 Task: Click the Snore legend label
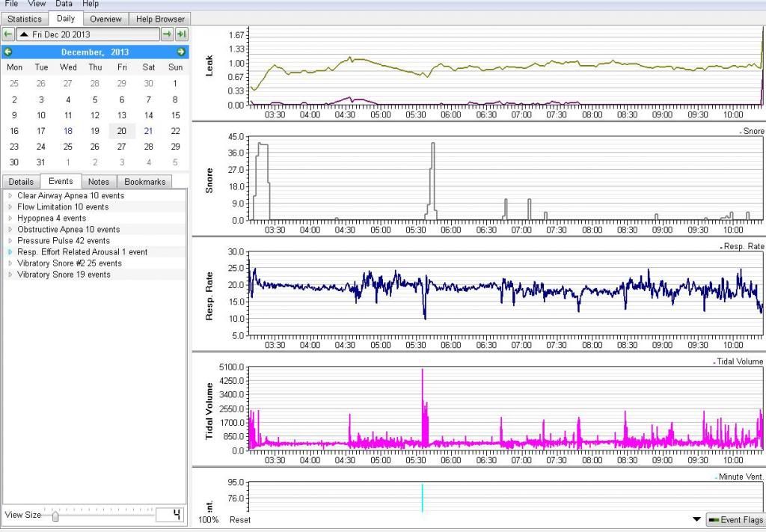[753, 131]
